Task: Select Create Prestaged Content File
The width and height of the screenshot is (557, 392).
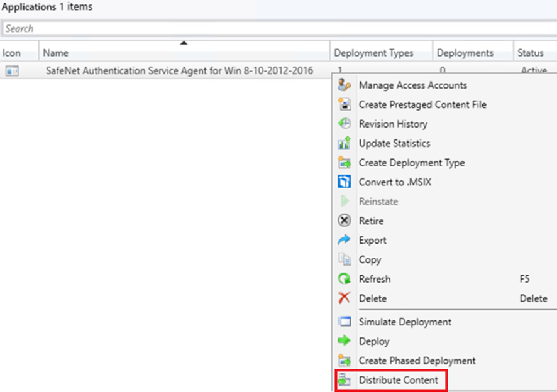Action: pyautogui.click(x=422, y=105)
